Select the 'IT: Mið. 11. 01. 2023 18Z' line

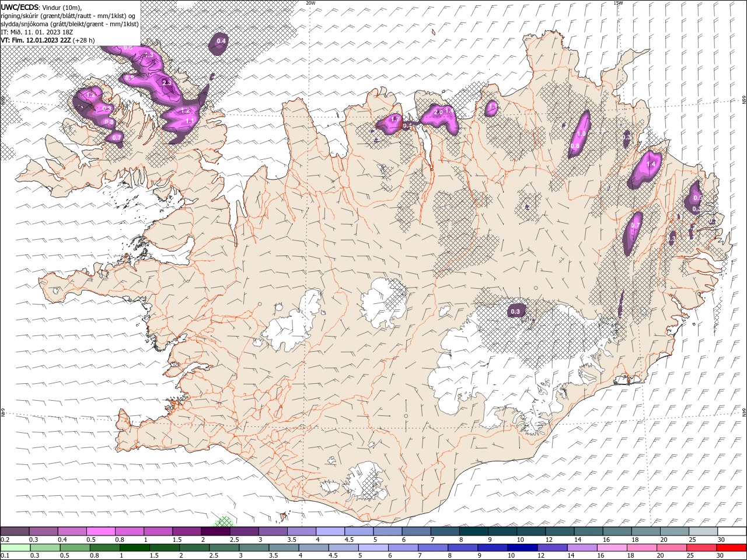[x=36, y=32]
